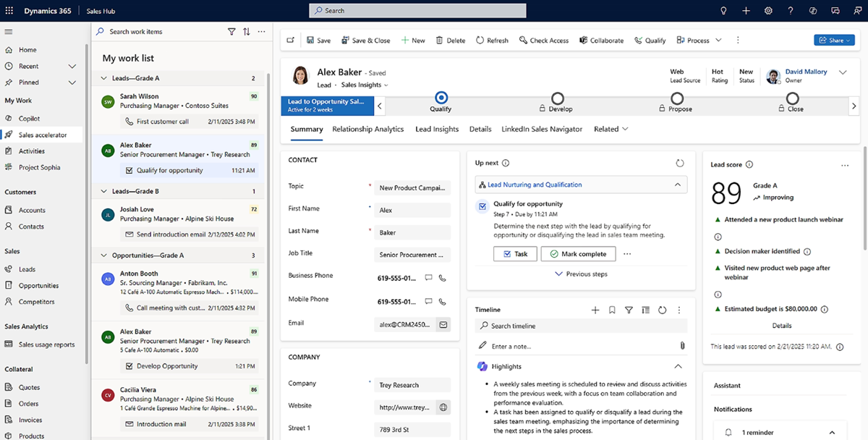Click the next stage arrow in process bar

pyautogui.click(x=854, y=106)
